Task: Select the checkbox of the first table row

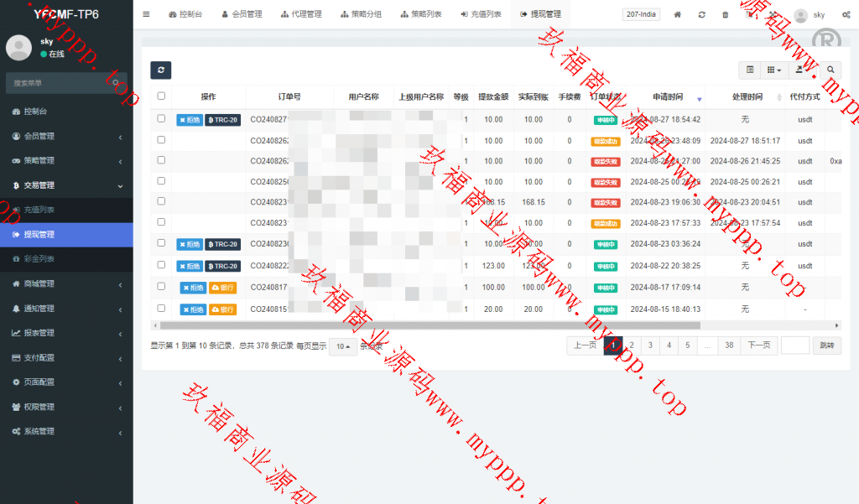Action: click(161, 119)
